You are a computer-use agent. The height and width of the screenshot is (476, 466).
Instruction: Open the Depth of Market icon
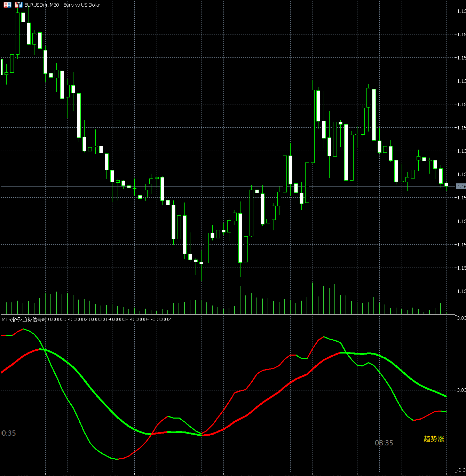pos(7,5)
